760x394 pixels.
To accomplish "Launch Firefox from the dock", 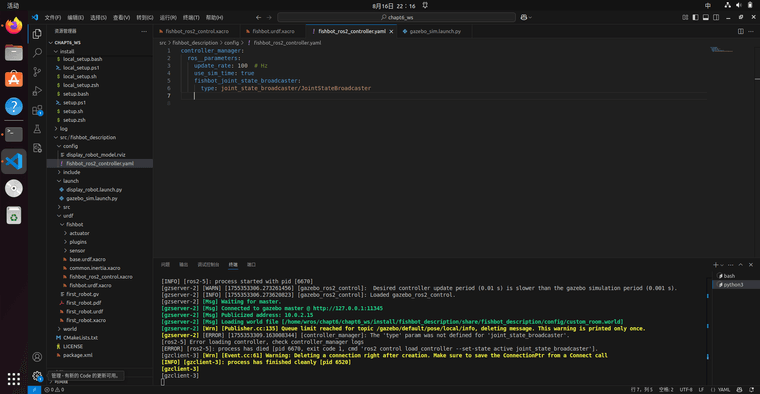I will click(x=14, y=26).
